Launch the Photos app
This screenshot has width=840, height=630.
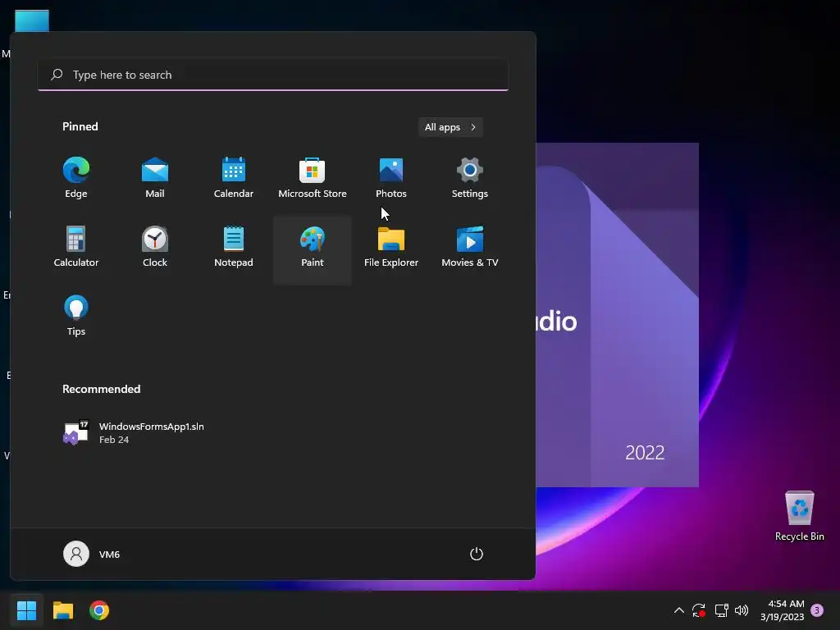[391, 178]
